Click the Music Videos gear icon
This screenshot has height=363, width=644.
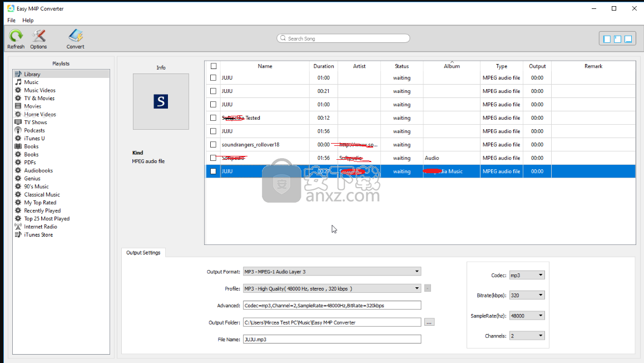point(18,90)
